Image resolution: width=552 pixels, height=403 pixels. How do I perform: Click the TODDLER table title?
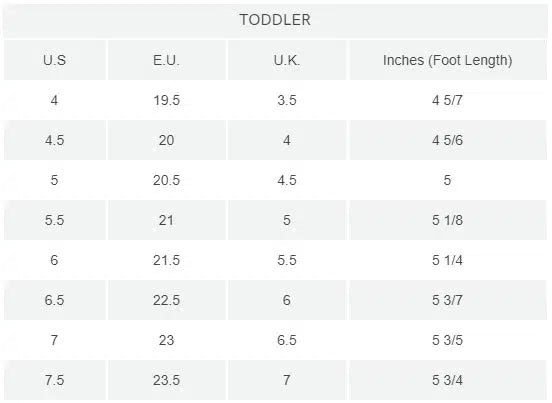(x=275, y=20)
